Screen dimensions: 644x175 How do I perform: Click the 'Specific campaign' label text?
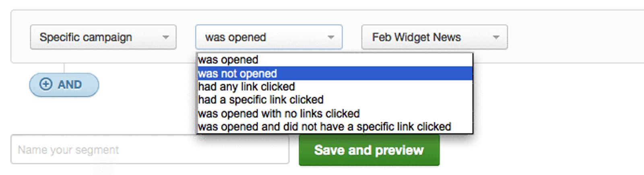(x=86, y=37)
